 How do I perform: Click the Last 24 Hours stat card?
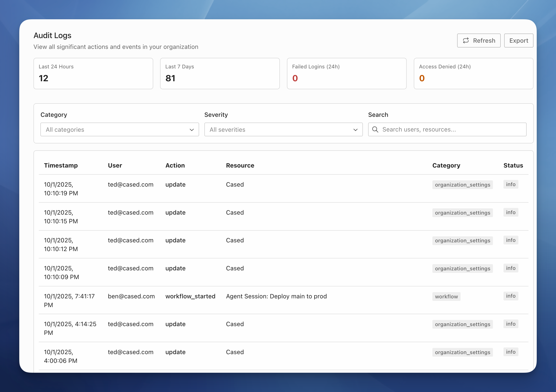93,73
